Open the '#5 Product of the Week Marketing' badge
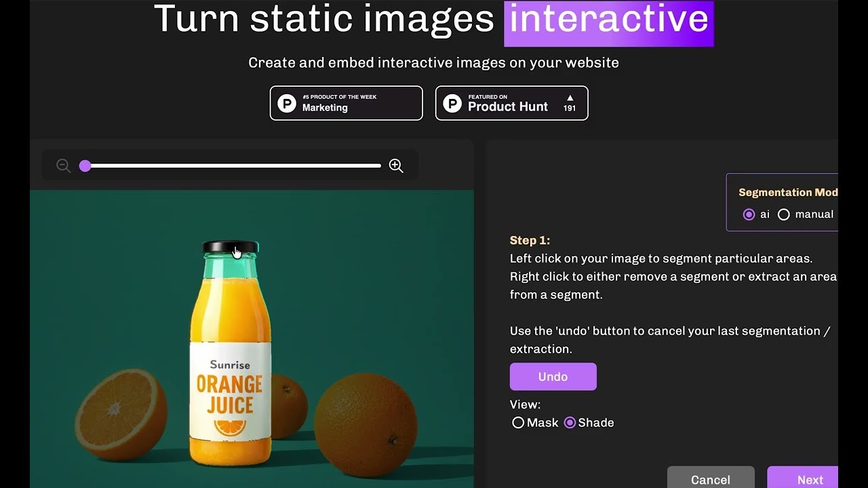This screenshot has width=868, height=488. click(346, 103)
